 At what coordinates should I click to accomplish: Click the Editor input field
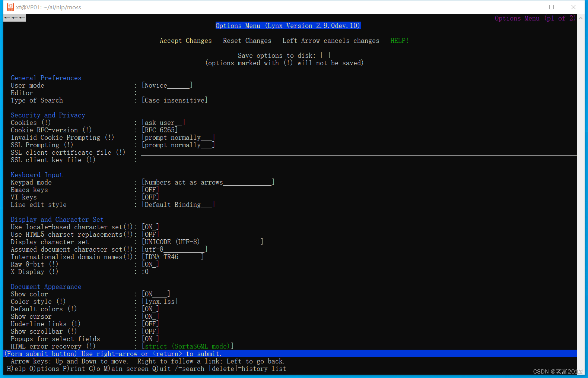pos(359,93)
